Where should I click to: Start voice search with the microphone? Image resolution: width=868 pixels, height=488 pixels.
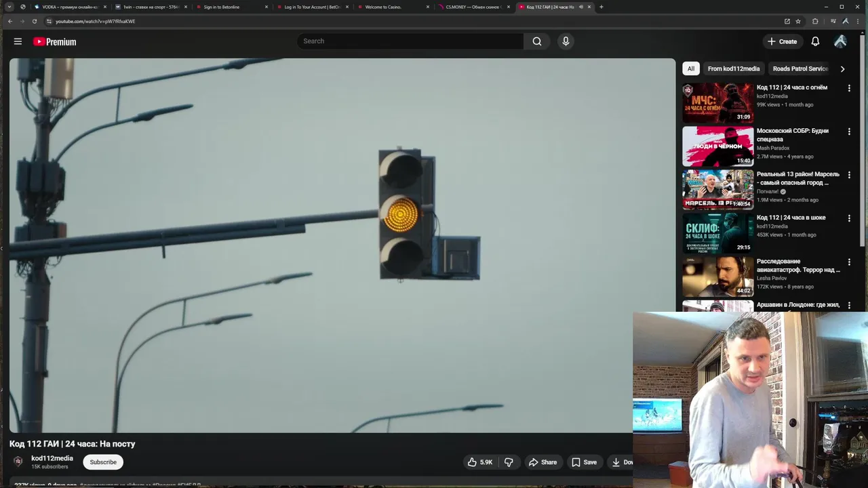pyautogui.click(x=566, y=41)
